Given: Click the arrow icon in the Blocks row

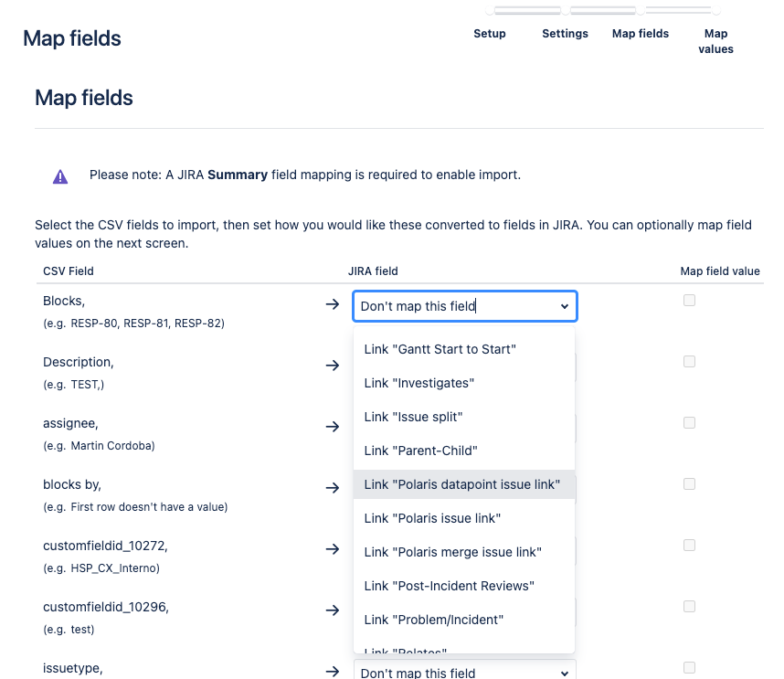Looking at the screenshot, I should [333, 304].
